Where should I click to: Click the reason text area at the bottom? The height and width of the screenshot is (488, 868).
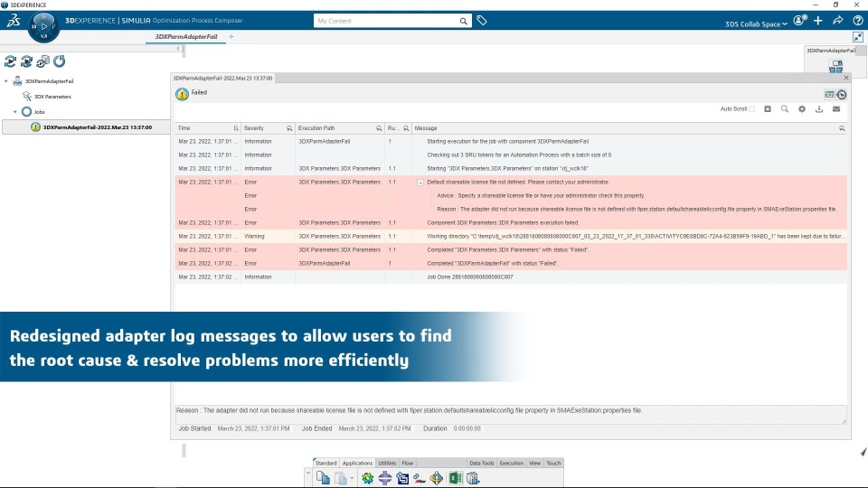pyautogui.click(x=510, y=415)
